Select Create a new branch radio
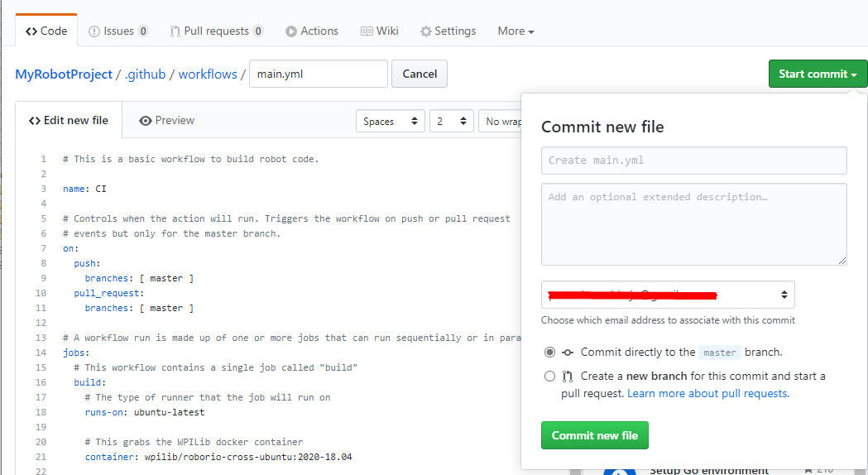868x475 pixels. coord(549,376)
